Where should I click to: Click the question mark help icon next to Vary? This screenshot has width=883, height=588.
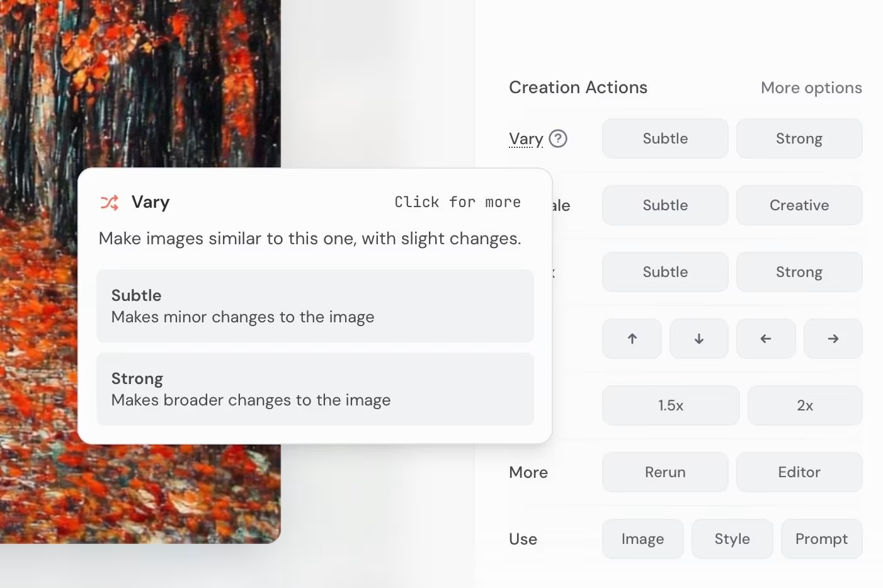pyautogui.click(x=558, y=139)
